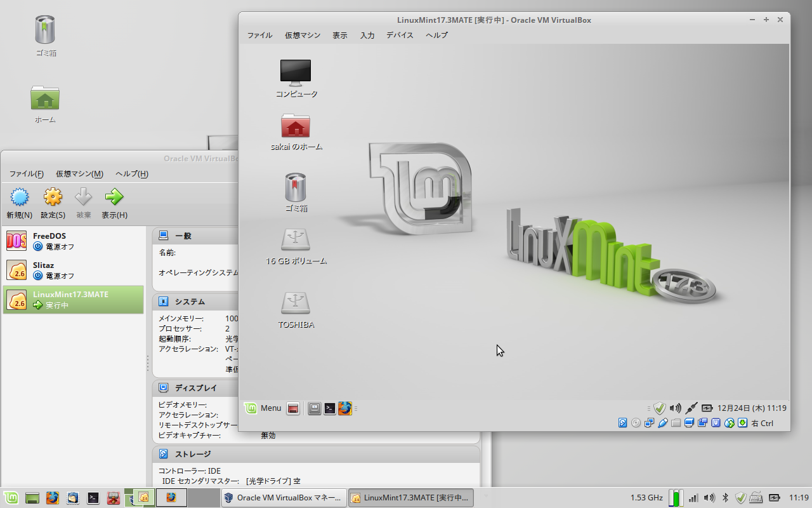Click the Show (表示) green arrow icon

point(114,197)
